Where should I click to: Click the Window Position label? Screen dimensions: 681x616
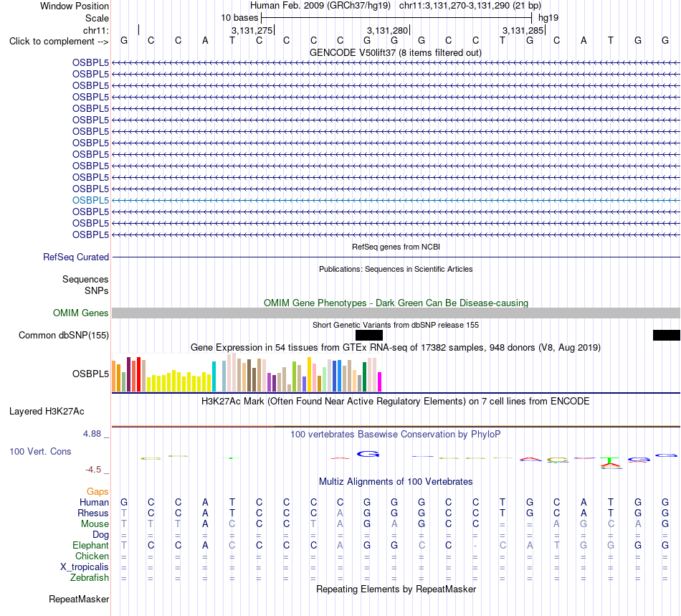[x=75, y=6]
